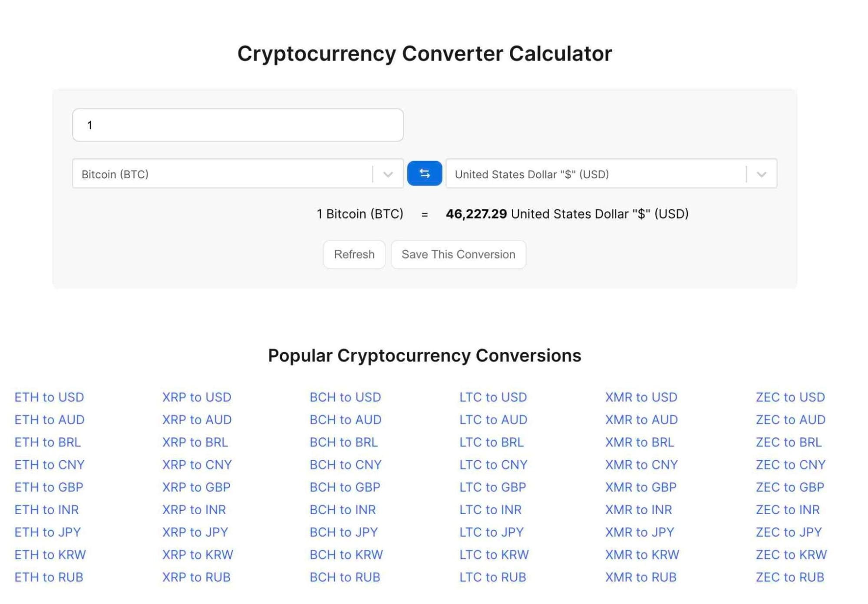Click the Refresh conversion button
This screenshot has width=868, height=604.
tap(354, 254)
